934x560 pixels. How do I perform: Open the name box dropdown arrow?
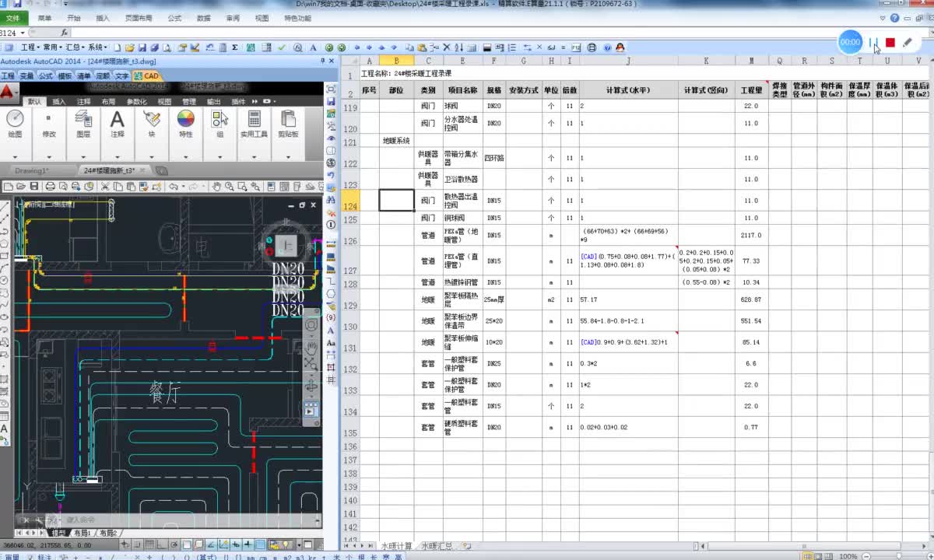(x=23, y=33)
